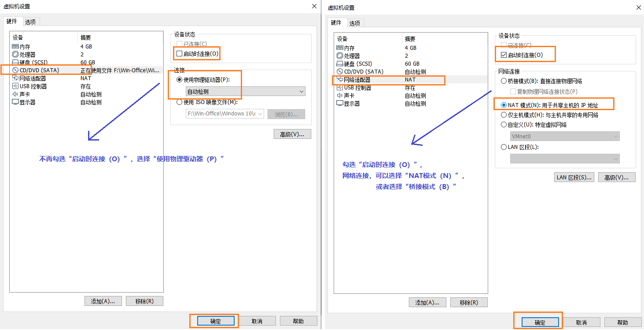644x330 pixels.
Task: Click the sound card icon in left window
Action: point(15,94)
